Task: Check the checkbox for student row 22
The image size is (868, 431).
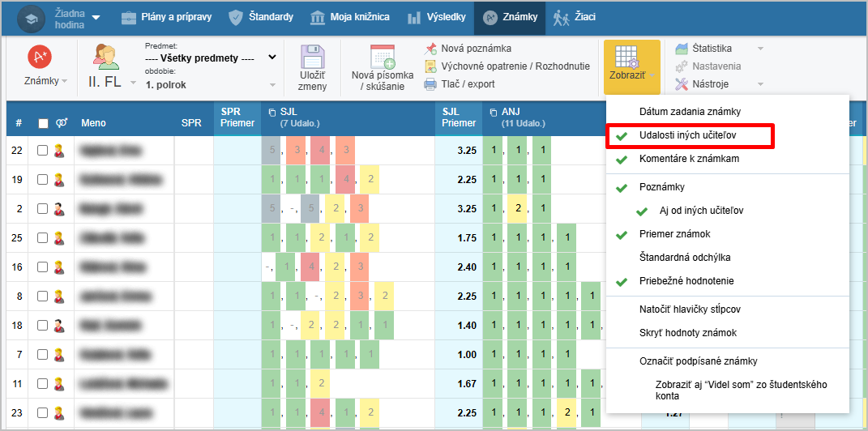Action: (43, 151)
